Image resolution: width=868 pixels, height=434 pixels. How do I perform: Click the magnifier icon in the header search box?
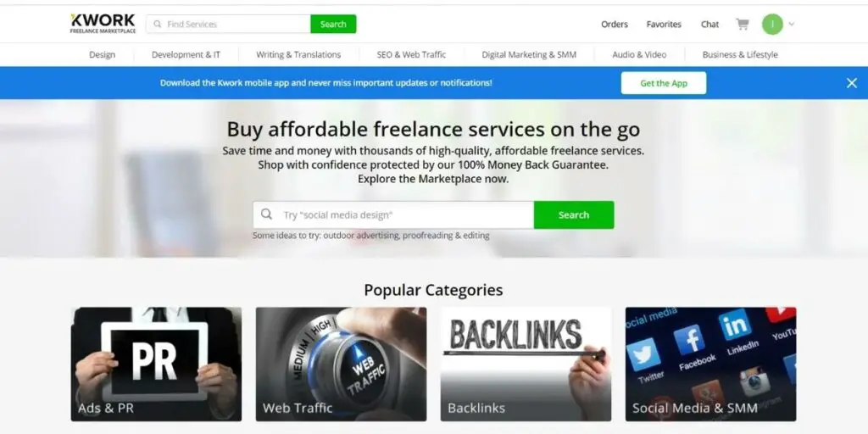point(158,25)
